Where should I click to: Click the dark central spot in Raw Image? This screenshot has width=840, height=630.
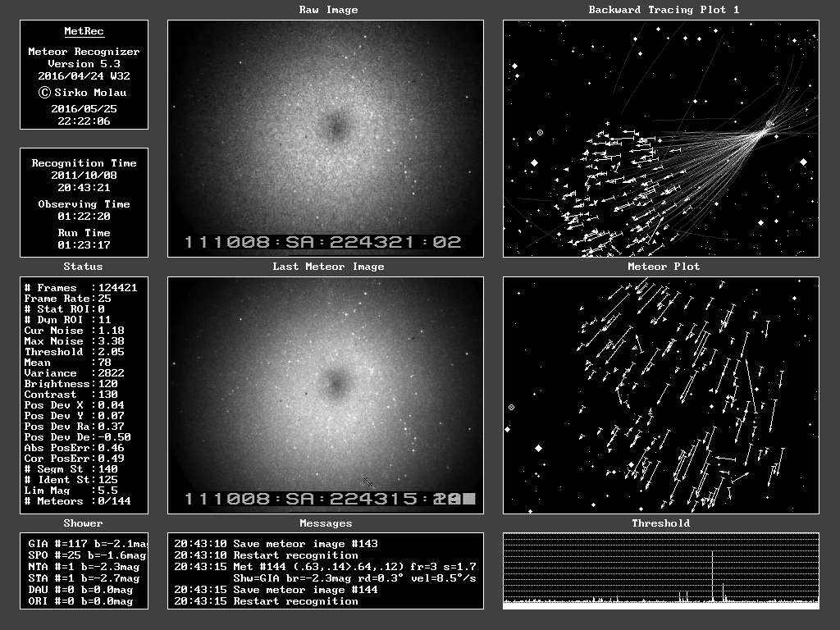point(335,126)
